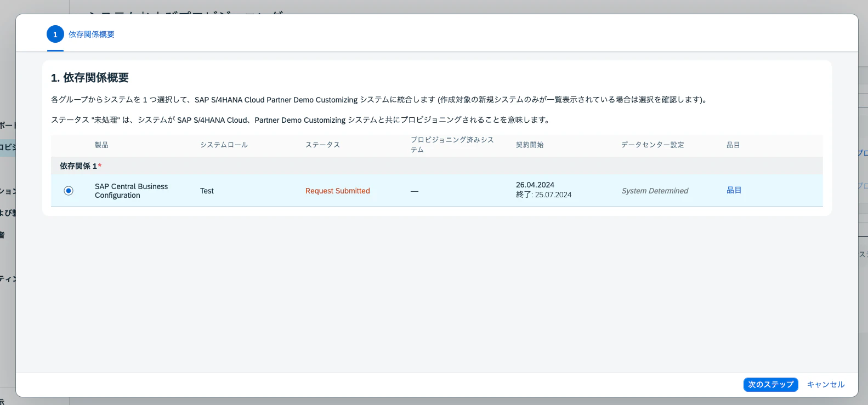Click the 契約開始 column header

coord(530,145)
